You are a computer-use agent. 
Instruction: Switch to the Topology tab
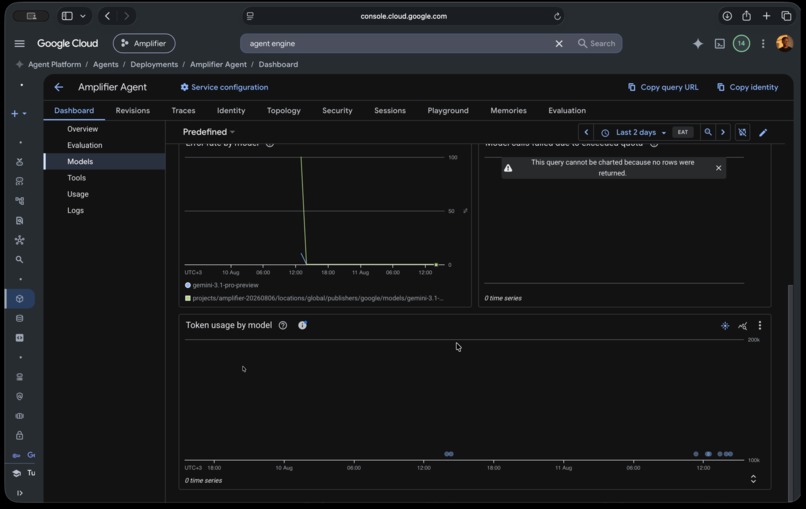pos(284,111)
